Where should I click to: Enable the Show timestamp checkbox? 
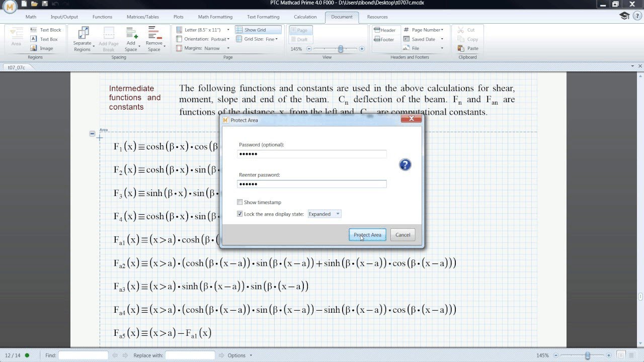click(240, 202)
